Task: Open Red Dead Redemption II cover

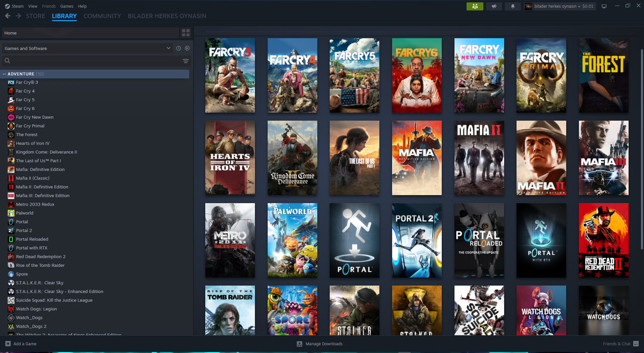Action: [604, 240]
